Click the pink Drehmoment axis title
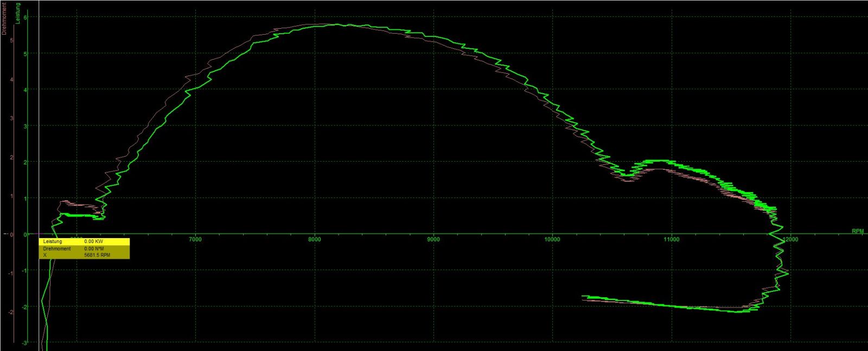Screen dimensions: 868x351 click(x=4, y=19)
